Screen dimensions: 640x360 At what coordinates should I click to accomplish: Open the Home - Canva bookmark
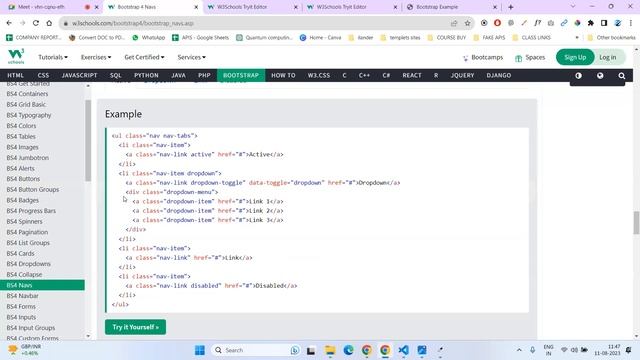(320, 38)
